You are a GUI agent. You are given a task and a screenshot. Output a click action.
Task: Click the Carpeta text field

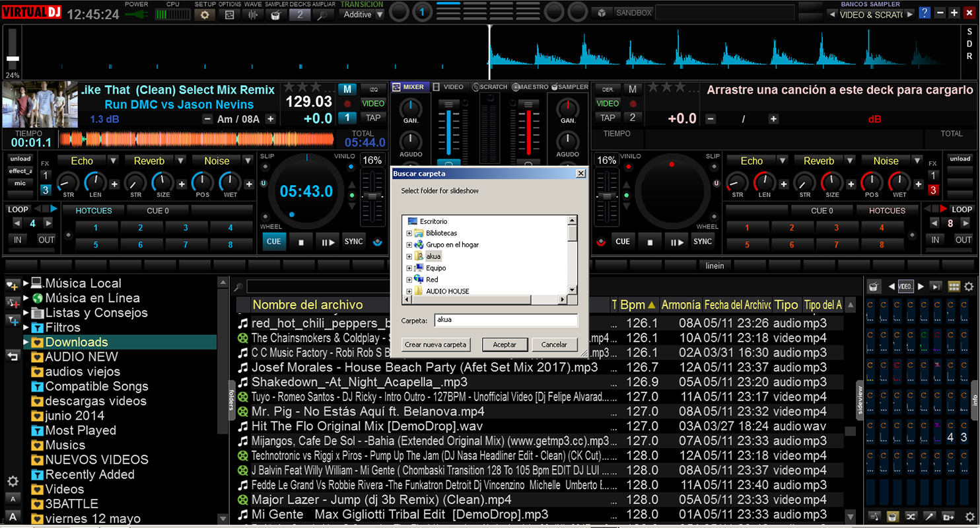point(507,320)
